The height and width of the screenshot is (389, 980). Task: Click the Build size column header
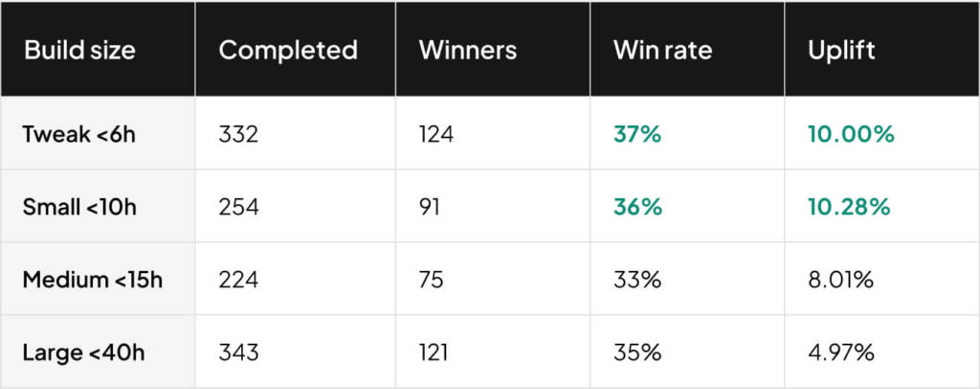click(x=80, y=51)
